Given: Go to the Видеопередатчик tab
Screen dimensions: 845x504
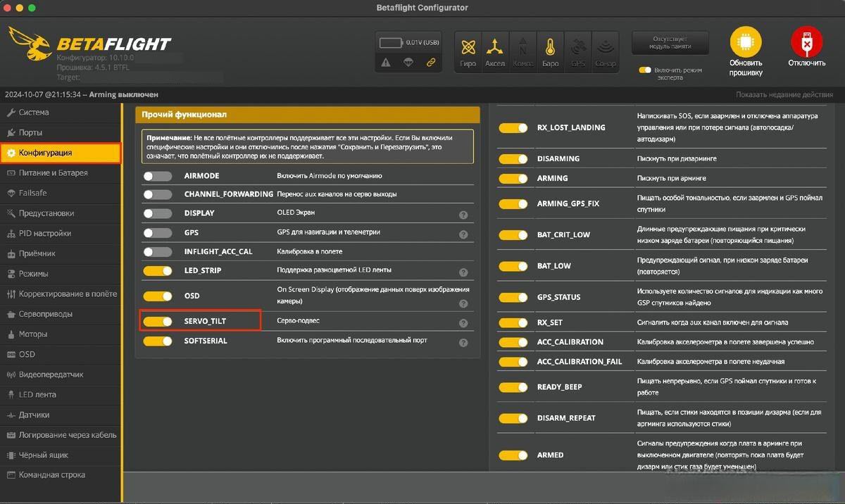Looking at the screenshot, I should tap(61, 374).
